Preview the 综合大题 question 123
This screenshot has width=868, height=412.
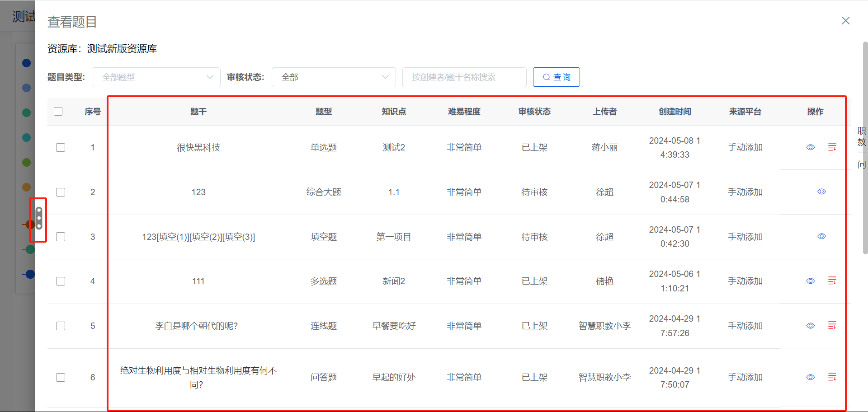tap(821, 192)
